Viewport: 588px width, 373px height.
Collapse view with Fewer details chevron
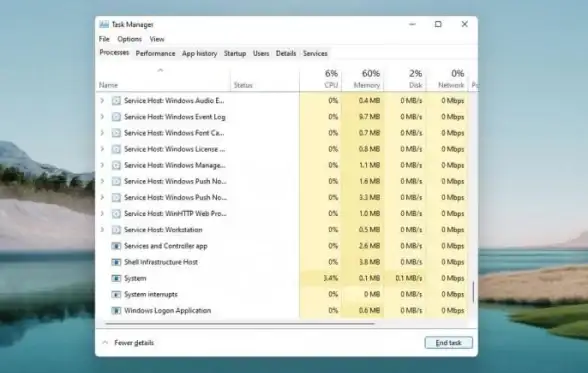(x=105, y=342)
